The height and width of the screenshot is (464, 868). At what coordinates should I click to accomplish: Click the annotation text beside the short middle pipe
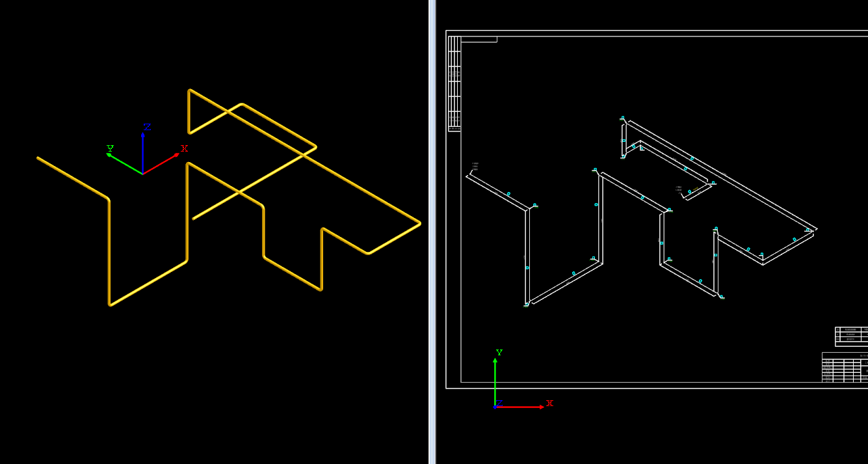point(678,189)
